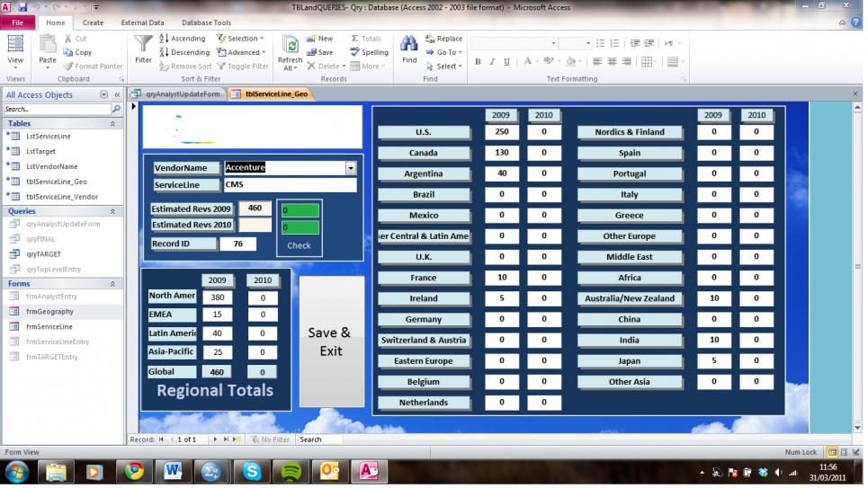
Task: Expand the Selection dropdown
Action: [x=240, y=38]
